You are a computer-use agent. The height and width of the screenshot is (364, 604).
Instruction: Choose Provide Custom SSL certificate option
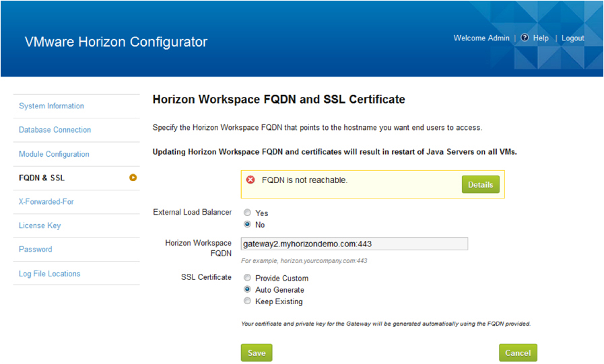click(x=247, y=277)
